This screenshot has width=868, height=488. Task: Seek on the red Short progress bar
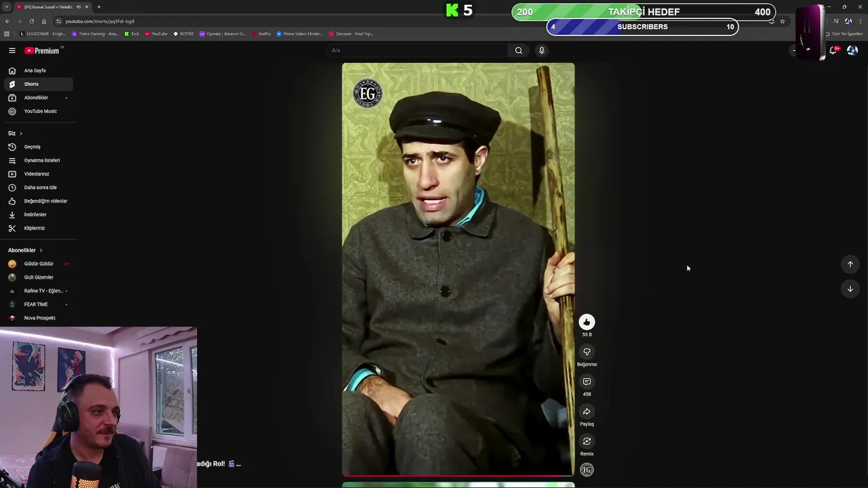[x=458, y=476]
